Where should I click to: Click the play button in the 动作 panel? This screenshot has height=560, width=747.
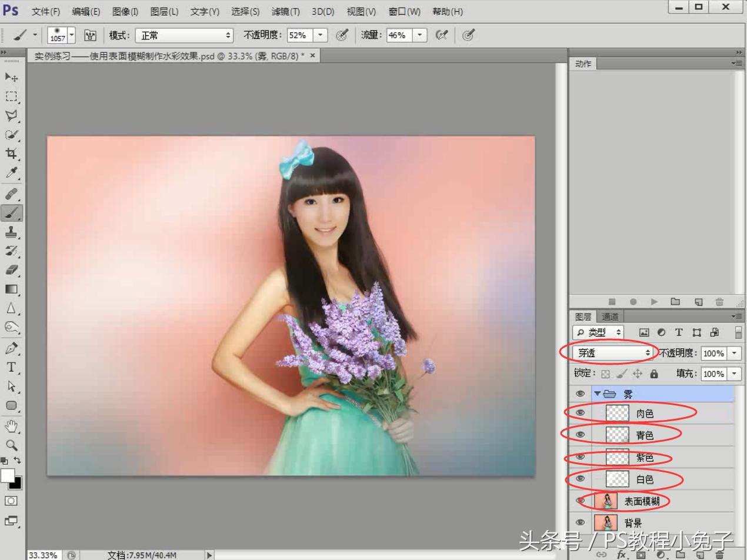(654, 302)
